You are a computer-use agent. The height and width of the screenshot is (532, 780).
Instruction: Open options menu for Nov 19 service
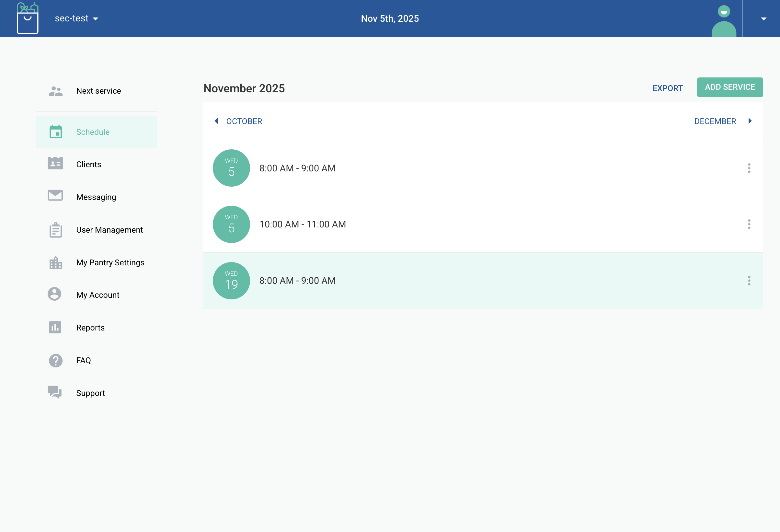(749, 281)
